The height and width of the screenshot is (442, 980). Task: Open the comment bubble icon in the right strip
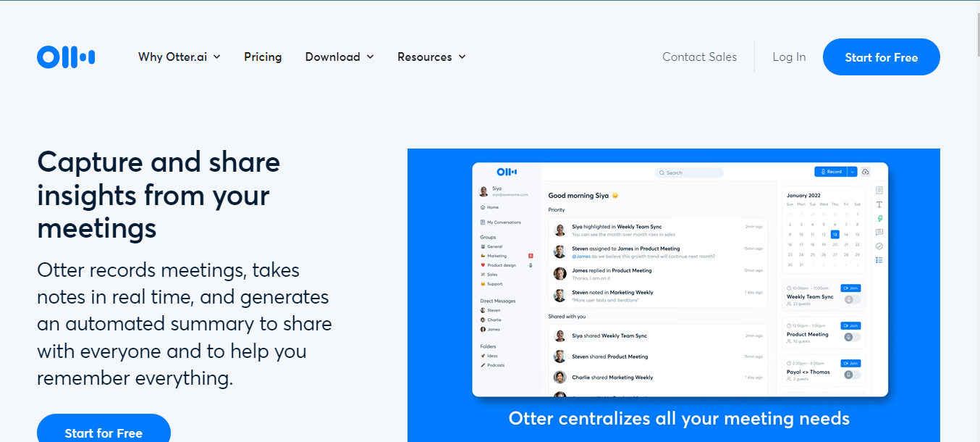tap(879, 232)
